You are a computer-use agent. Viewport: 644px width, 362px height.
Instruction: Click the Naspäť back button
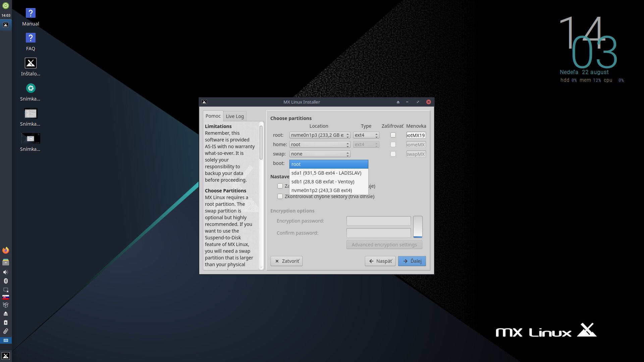click(x=380, y=261)
